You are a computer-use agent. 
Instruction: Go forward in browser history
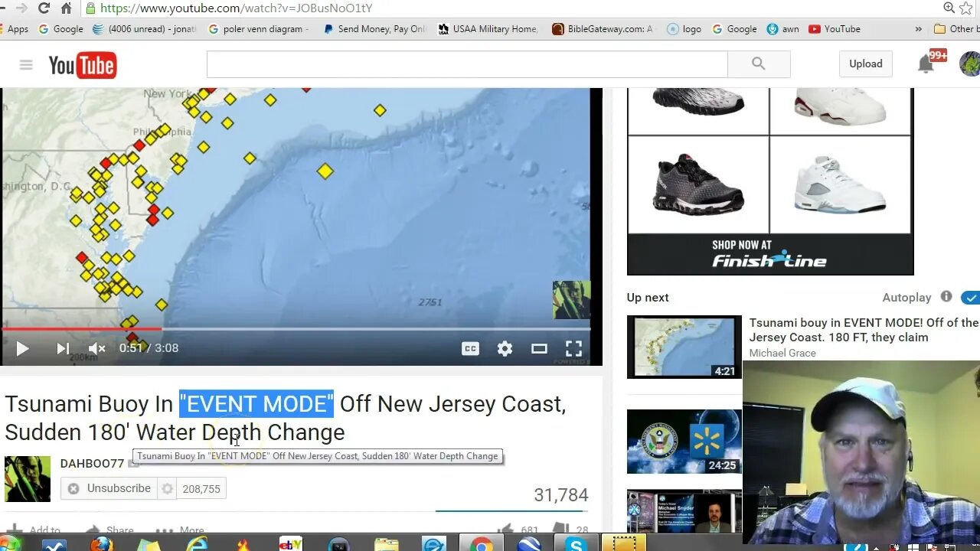pyautogui.click(x=21, y=8)
